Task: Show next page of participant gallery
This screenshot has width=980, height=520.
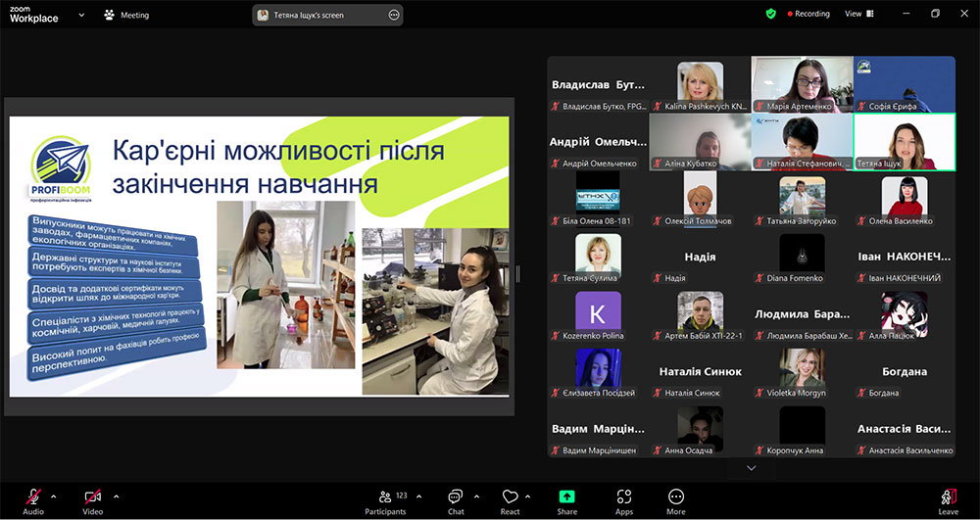Action: tap(752, 468)
